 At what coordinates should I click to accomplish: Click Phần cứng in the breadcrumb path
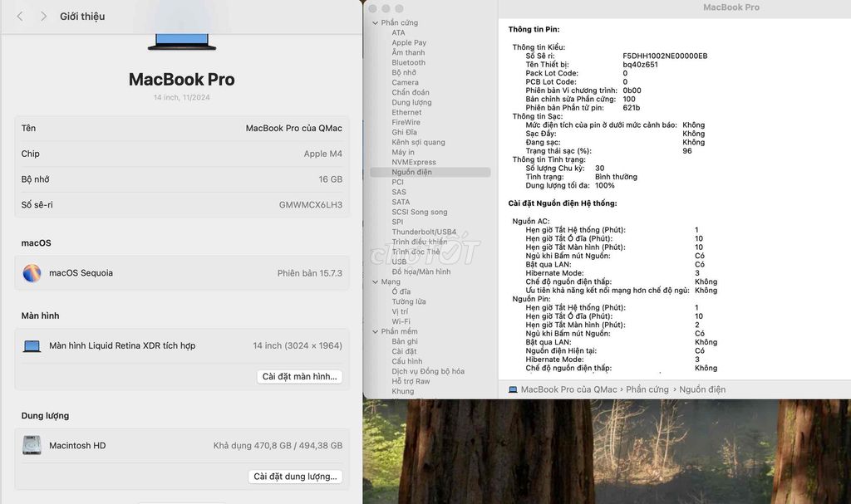(647, 389)
